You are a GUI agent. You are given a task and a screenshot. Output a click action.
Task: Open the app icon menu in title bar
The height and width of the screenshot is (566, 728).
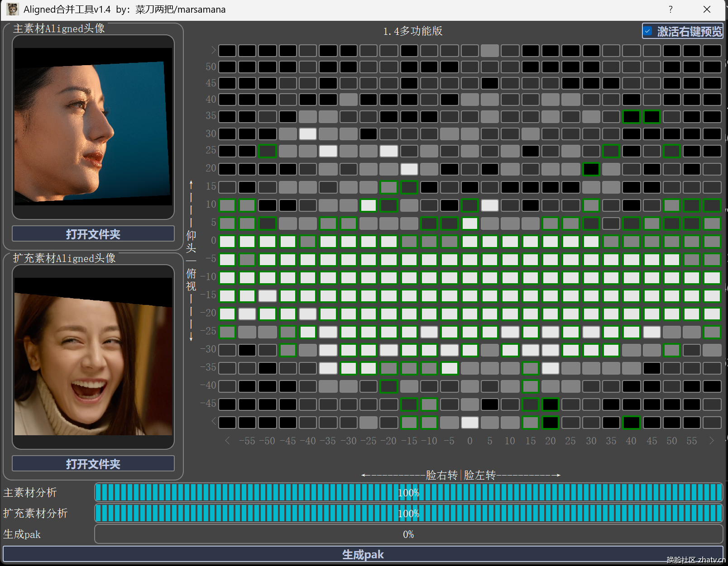(12, 9)
